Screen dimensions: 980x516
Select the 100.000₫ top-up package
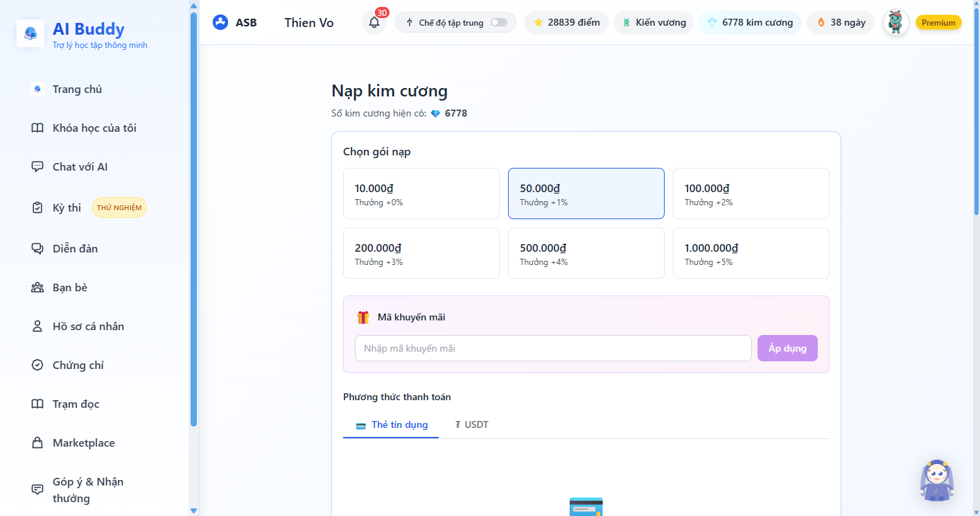click(751, 193)
